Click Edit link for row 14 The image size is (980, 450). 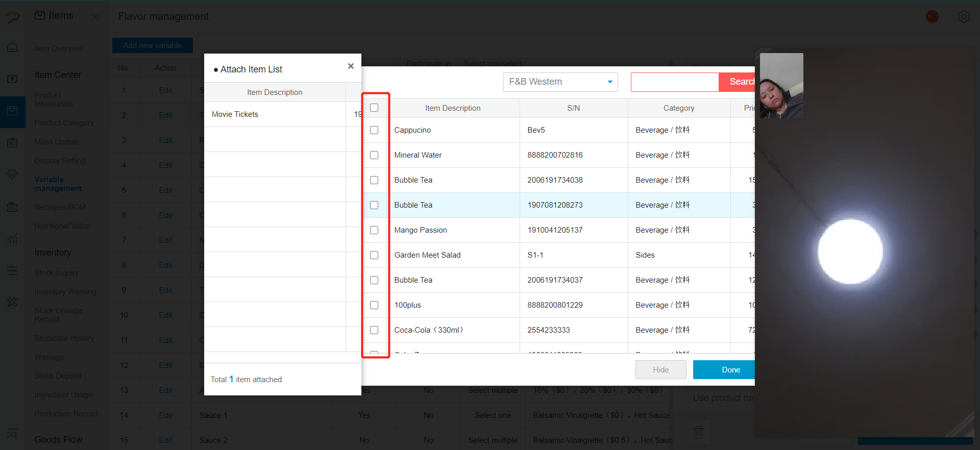(x=165, y=415)
